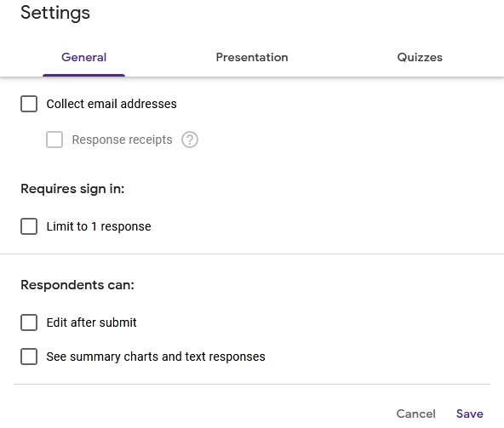Enable the Collect email addresses checkbox
Screen dimensions: 504x428
point(29,104)
